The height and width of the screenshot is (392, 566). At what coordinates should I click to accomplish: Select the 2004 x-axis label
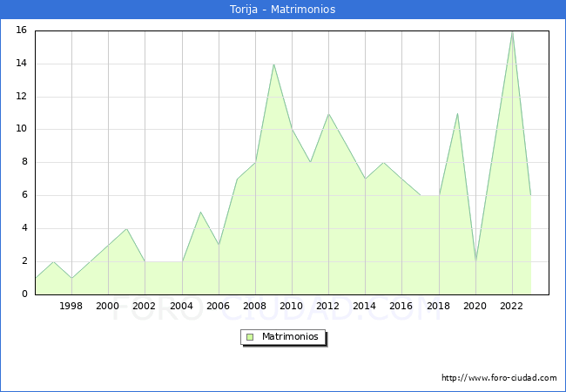pyautogui.click(x=181, y=306)
